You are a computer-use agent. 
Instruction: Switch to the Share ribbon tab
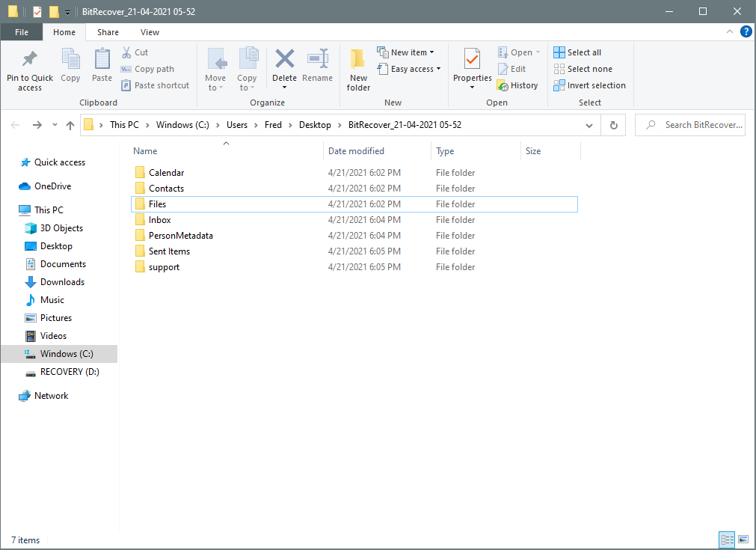[x=108, y=32]
